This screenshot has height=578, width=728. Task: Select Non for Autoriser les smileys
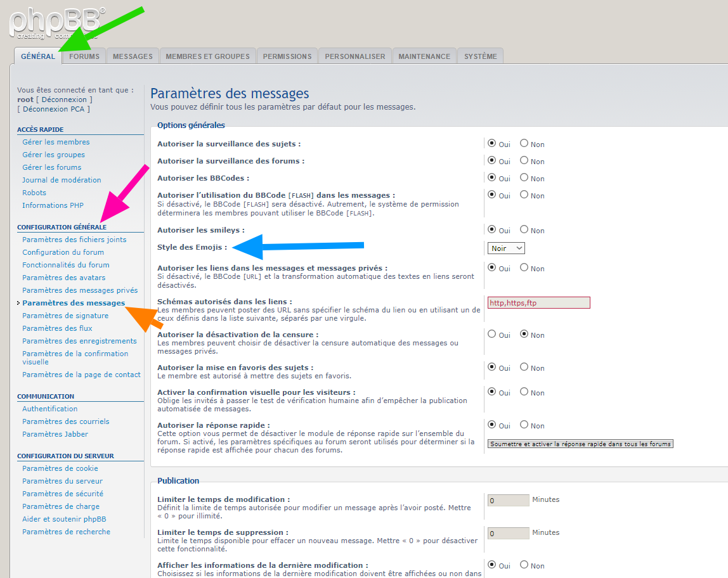point(524,229)
